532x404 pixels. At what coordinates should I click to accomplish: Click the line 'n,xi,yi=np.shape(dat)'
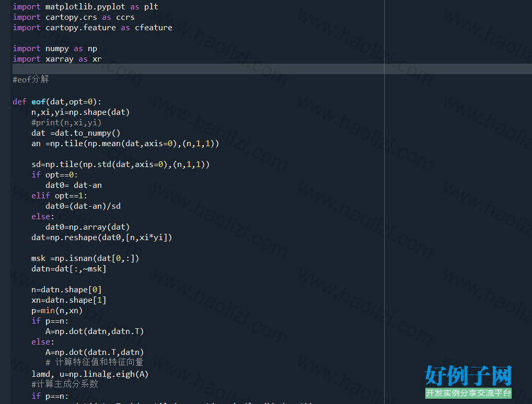pos(80,112)
